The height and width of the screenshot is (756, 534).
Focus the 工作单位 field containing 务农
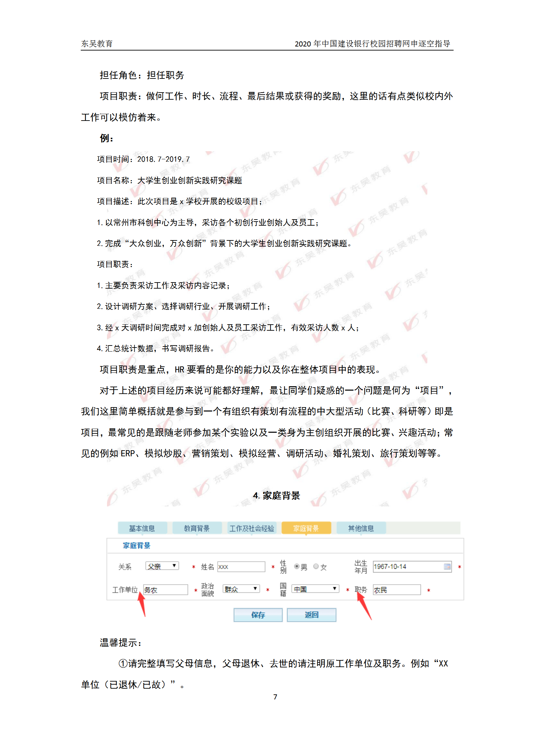(165, 590)
